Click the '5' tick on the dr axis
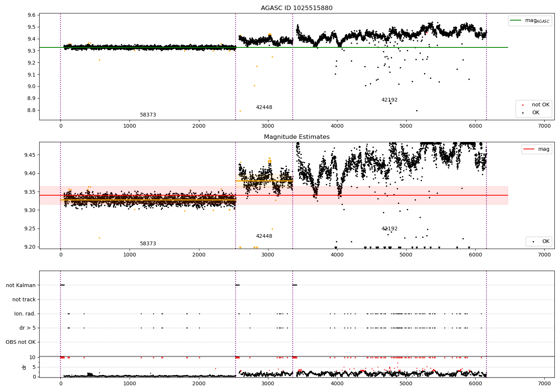 tap(34, 367)
